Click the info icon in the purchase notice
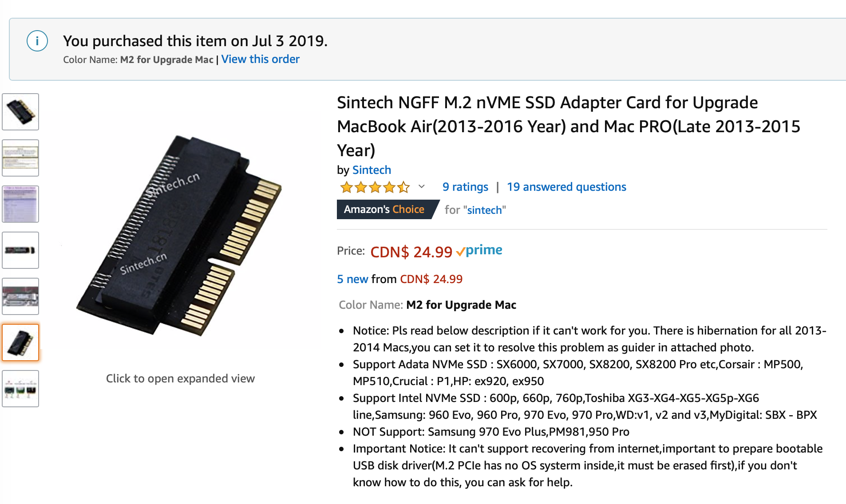846x504 pixels. pyautogui.click(x=37, y=41)
